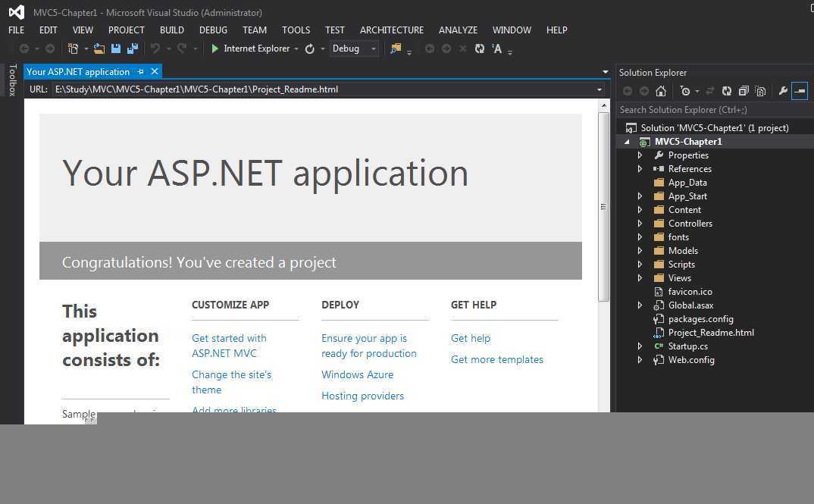
Task: Select the Startup.cs file
Action: coord(687,346)
